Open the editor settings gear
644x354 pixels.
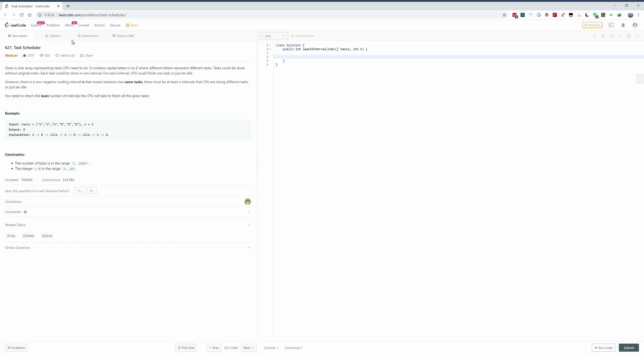pyautogui.click(x=629, y=36)
